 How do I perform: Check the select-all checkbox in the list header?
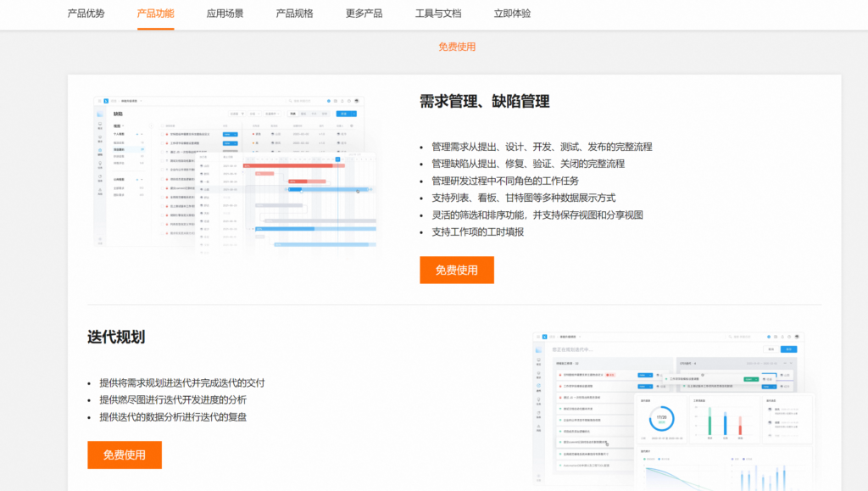pyautogui.click(x=161, y=126)
